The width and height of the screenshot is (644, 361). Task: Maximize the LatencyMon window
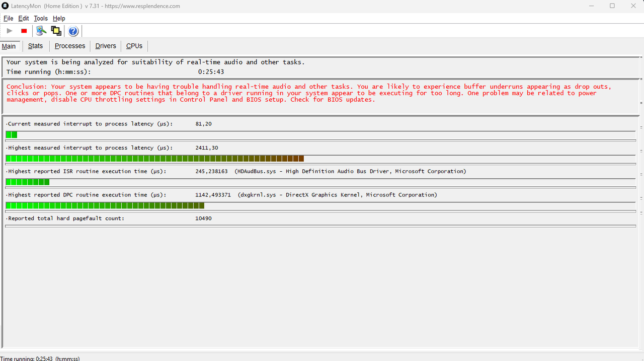(x=612, y=6)
